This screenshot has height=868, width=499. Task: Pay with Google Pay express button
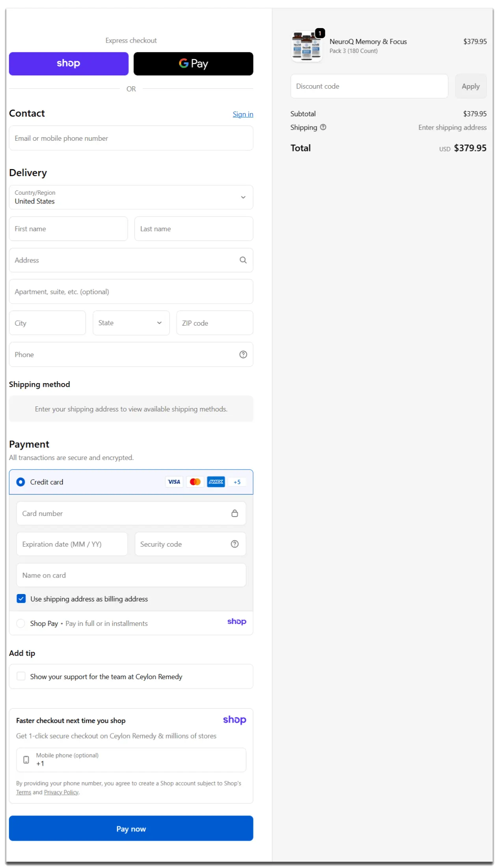(193, 63)
